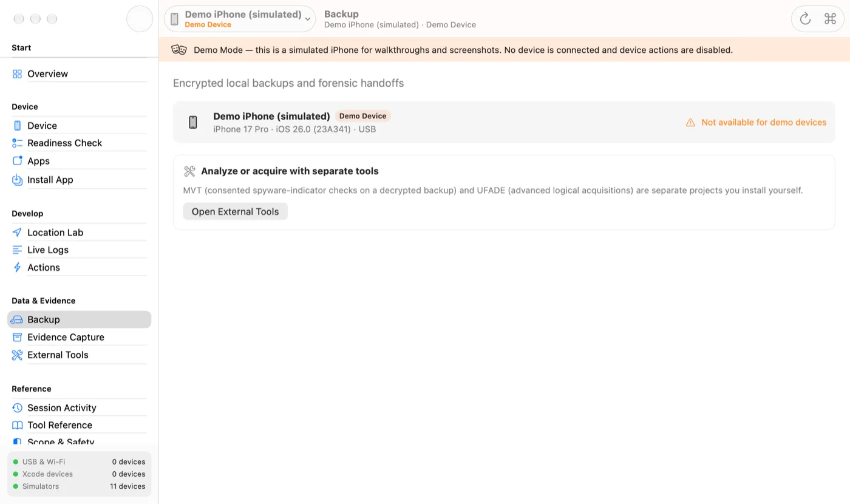The width and height of the screenshot is (850, 504).
Task: Select the Location Lab arrow icon
Action: pyautogui.click(x=17, y=233)
